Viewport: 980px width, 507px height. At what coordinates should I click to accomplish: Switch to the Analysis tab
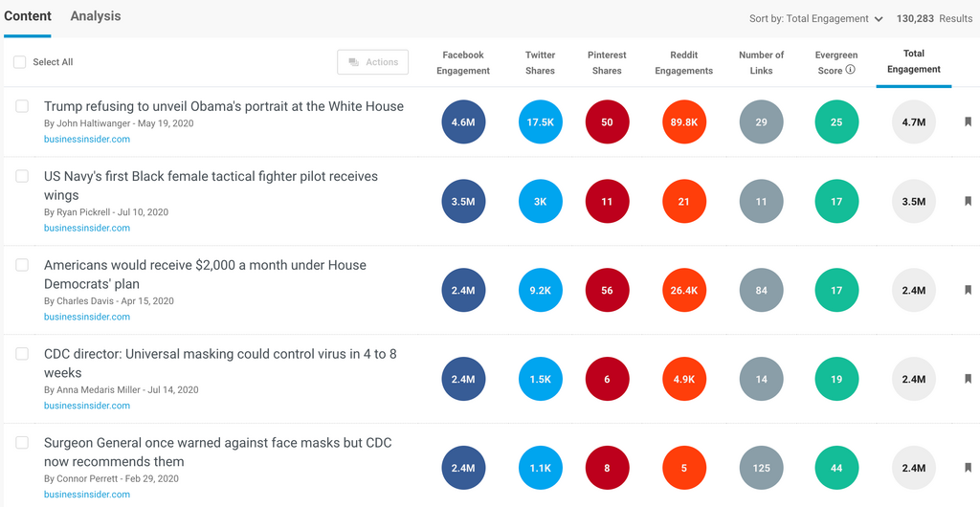(96, 16)
